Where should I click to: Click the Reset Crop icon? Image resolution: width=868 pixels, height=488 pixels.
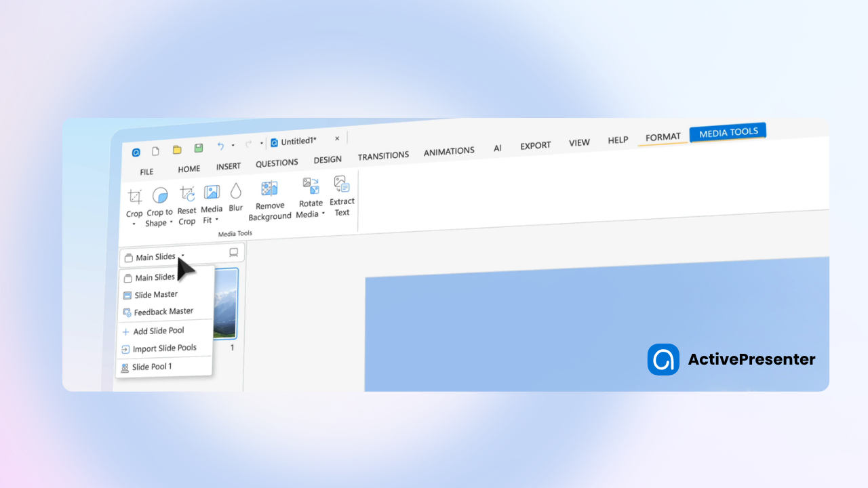click(x=187, y=194)
